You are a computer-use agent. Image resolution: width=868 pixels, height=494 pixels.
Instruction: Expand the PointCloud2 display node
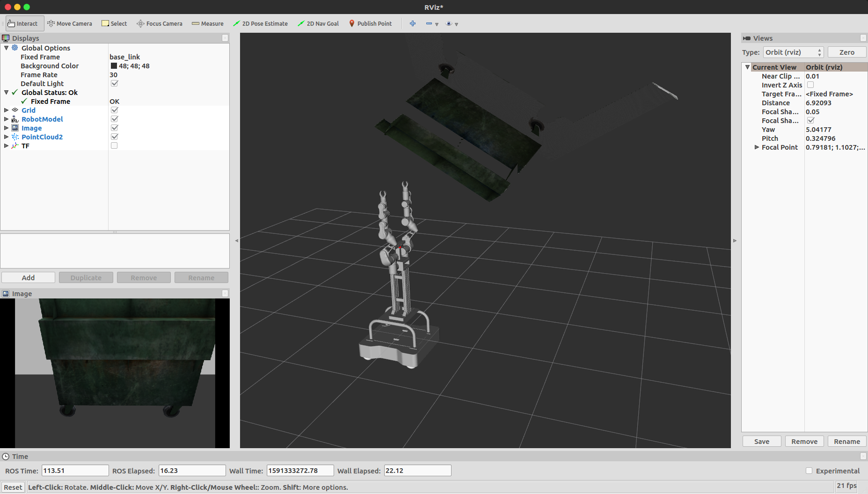pyautogui.click(x=6, y=137)
